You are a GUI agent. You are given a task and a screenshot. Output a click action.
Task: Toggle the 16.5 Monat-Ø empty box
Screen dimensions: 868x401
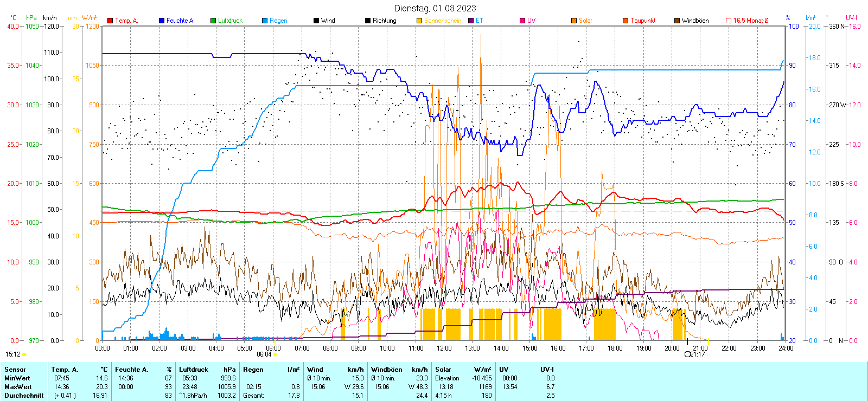729,21
